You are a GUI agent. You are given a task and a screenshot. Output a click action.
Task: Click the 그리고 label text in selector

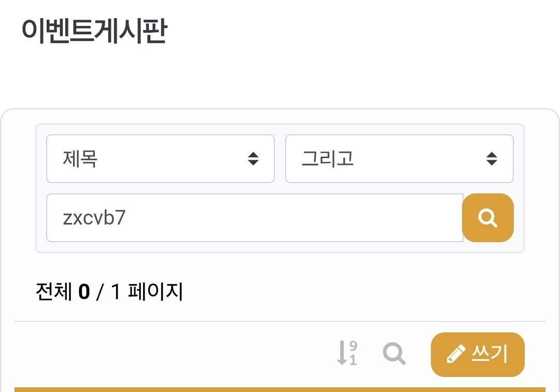coord(328,159)
